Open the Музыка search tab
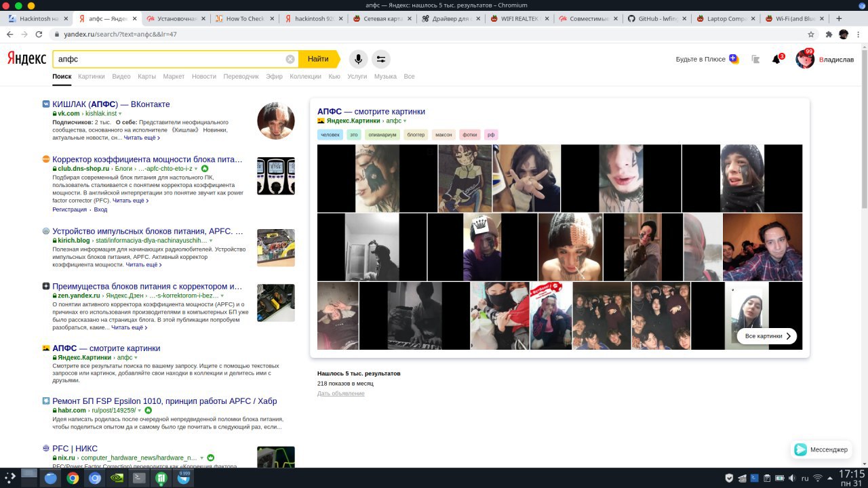 click(x=385, y=77)
